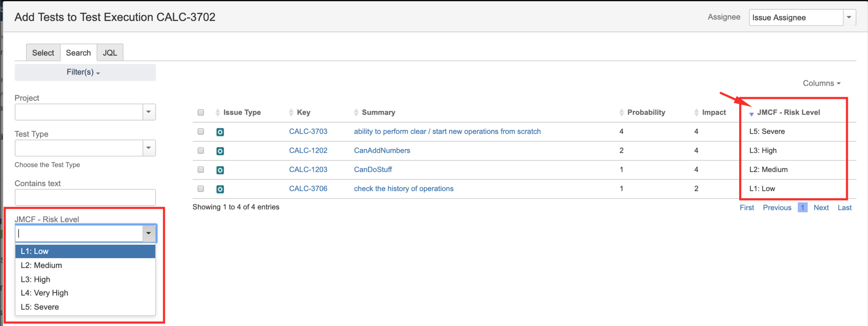Image resolution: width=868 pixels, height=326 pixels.
Task: Go to the Last page
Action: (845, 208)
